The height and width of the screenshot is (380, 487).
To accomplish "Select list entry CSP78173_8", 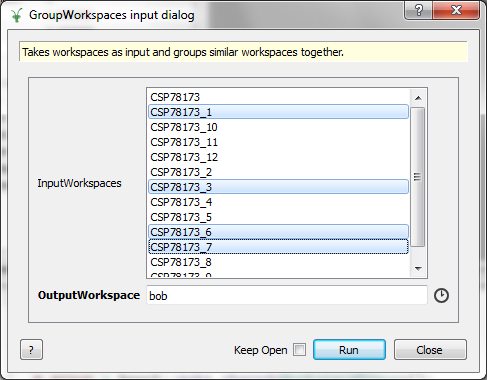I will pos(279,262).
